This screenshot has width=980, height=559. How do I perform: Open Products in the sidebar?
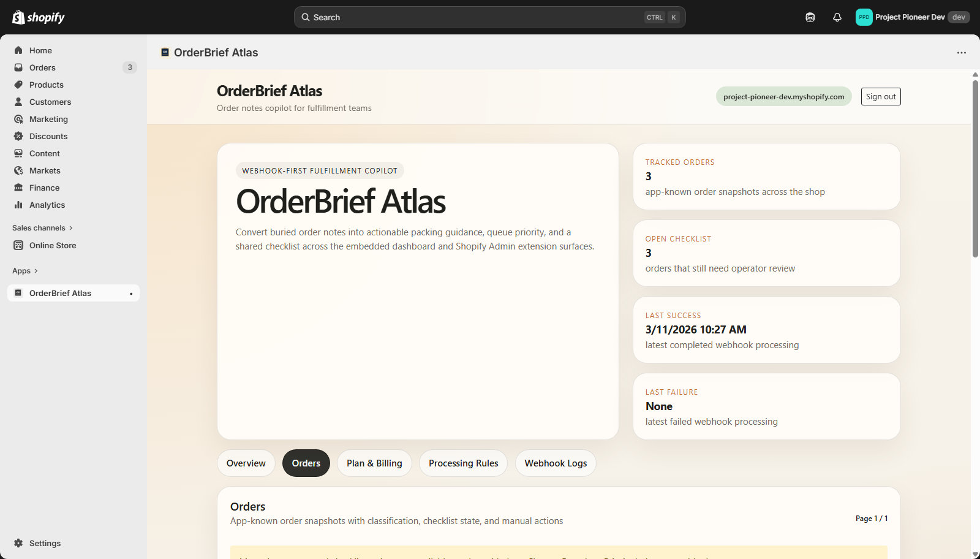tap(73, 85)
